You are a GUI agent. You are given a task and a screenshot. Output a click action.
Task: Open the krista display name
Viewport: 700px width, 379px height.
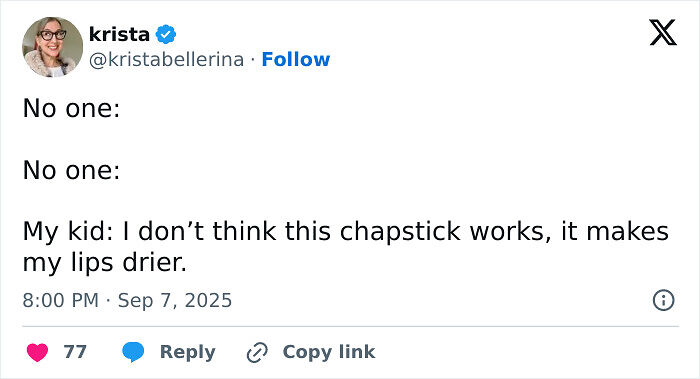point(119,34)
